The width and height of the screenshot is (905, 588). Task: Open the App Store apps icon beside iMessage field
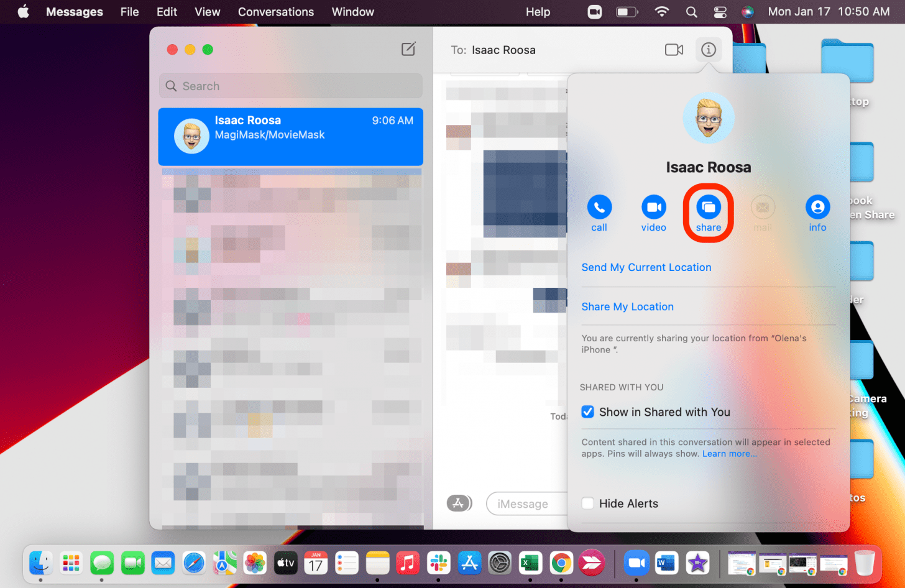click(459, 503)
